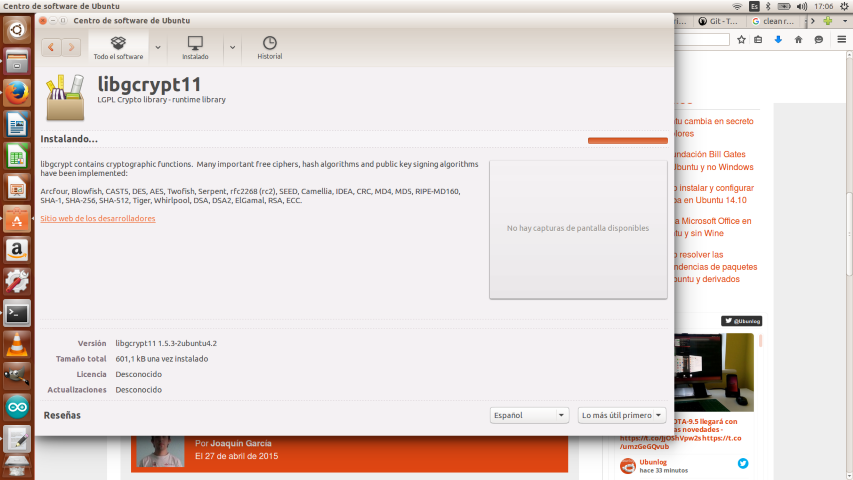Expand the dropdown arrow beside 'Todo el software'
853x480 pixels.
[x=158, y=47]
